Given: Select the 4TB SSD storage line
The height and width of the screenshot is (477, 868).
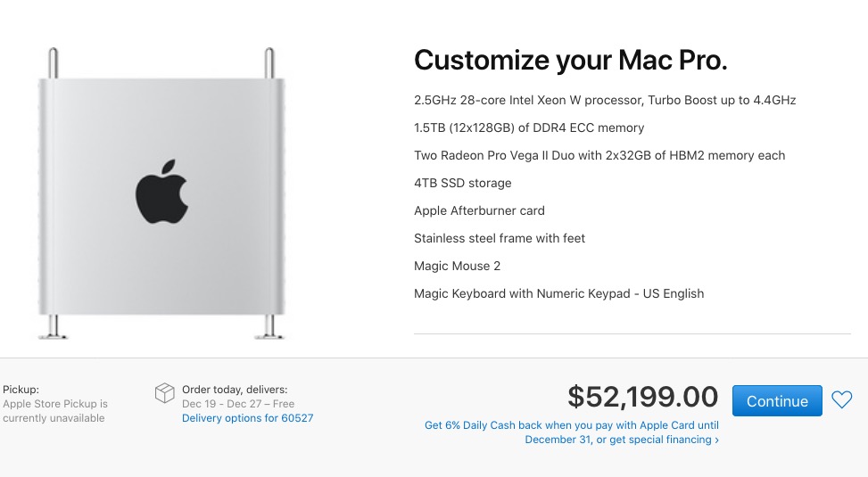Looking at the screenshot, I should click(463, 183).
